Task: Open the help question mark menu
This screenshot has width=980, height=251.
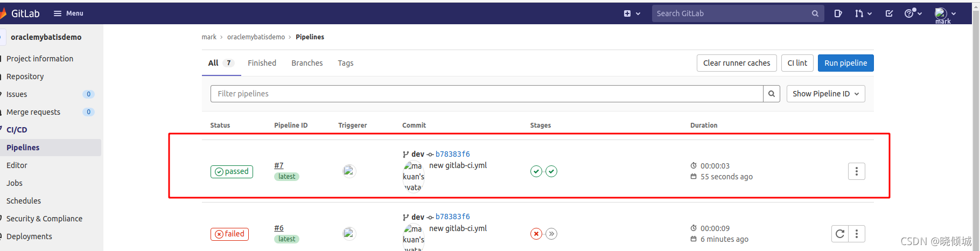Action: coord(913,13)
